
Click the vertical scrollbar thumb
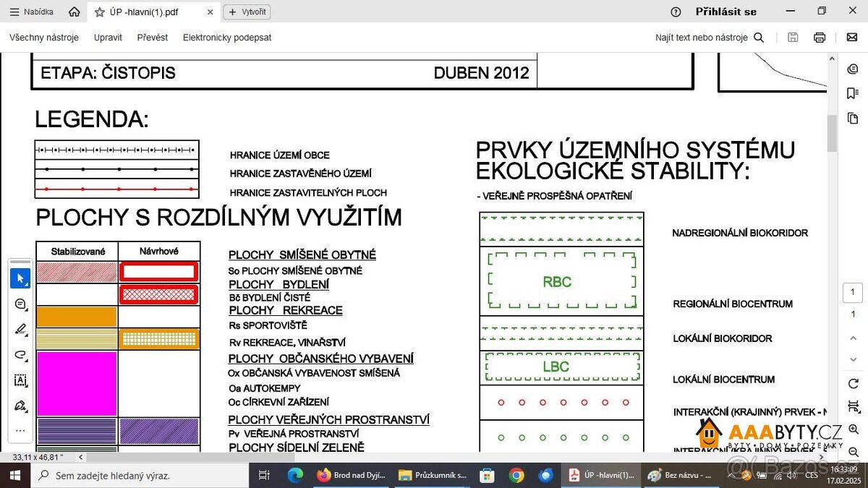[x=832, y=134]
